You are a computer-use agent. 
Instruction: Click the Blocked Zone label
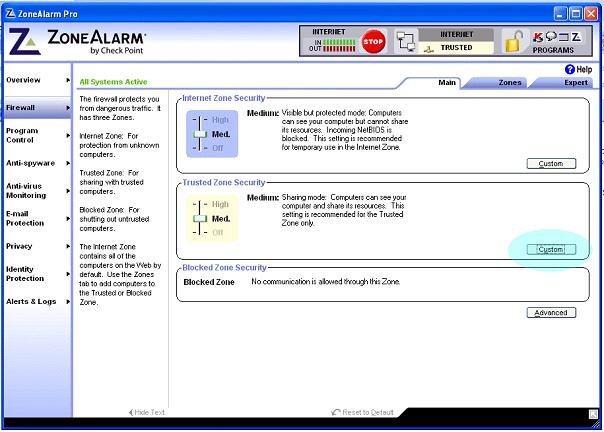click(209, 282)
